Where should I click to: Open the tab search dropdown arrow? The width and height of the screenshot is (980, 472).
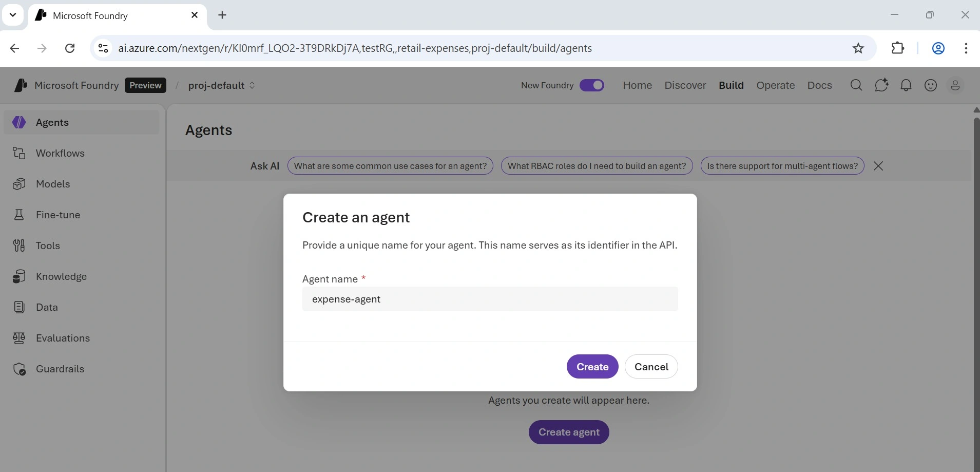[x=13, y=15]
